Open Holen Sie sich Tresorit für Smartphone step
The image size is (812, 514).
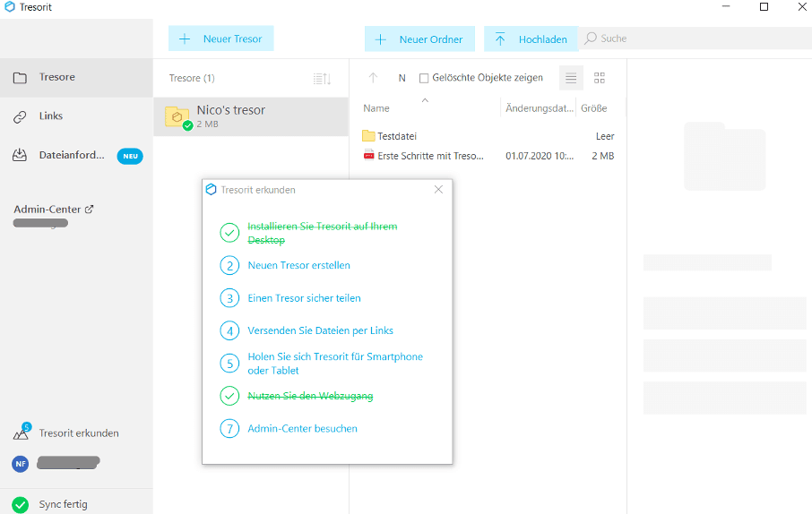point(335,364)
